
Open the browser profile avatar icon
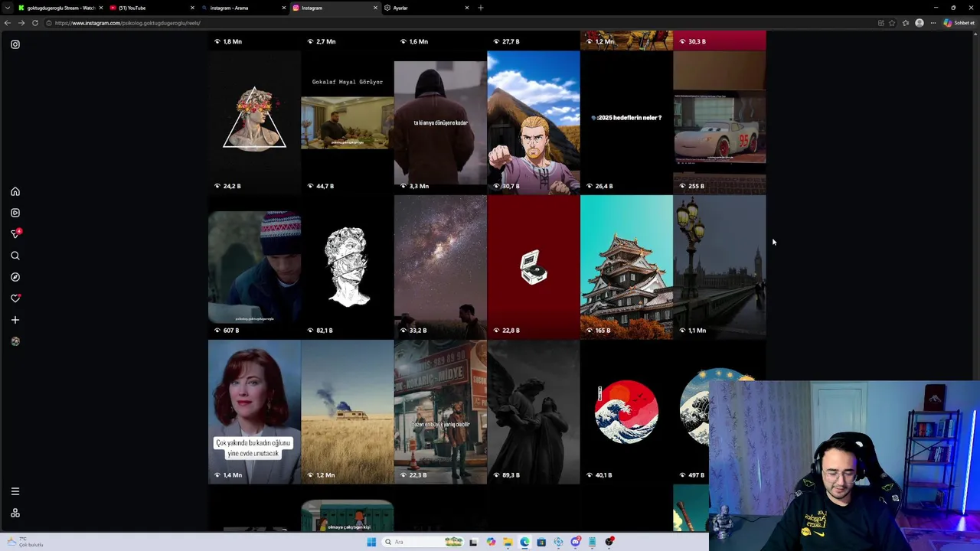tap(920, 23)
